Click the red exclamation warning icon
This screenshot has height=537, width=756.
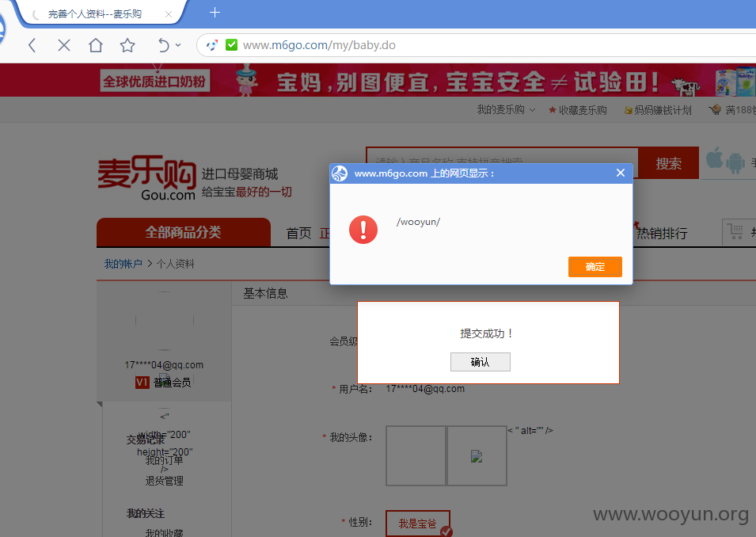coord(363,230)
